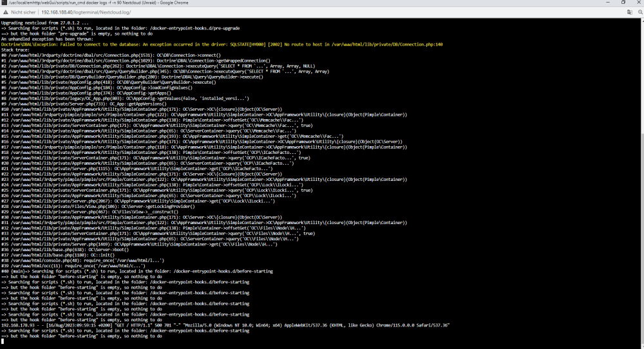Minimize the Chrome log window

[x=607, y=3]
